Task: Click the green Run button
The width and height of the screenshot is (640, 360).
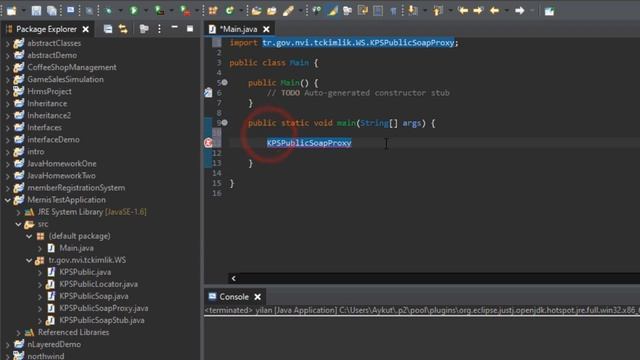Action: [x=133, y=10]
